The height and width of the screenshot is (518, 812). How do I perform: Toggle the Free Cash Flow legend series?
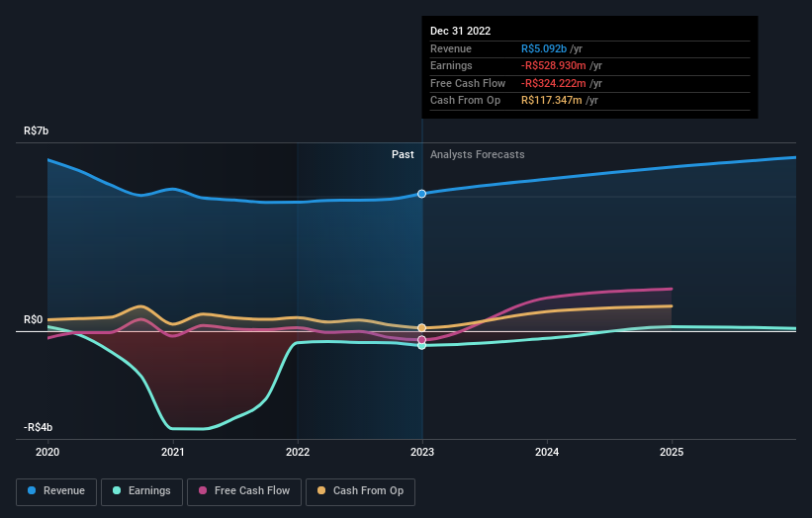(x=244, y=491)
